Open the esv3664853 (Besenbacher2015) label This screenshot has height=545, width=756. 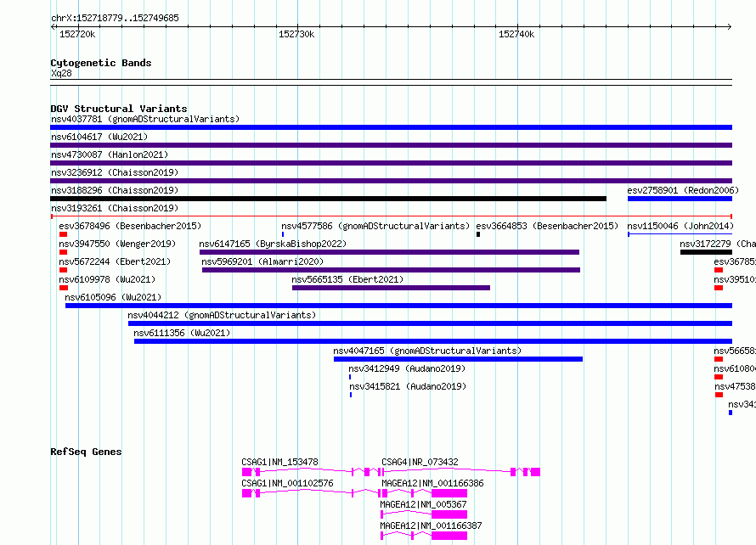[547, 226]
